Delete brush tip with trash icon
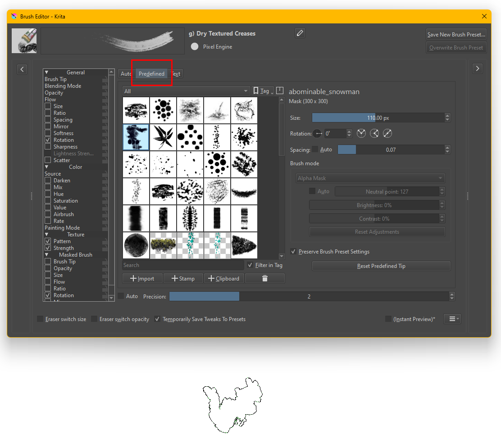This screenshot has height=448, width=501. [265, 278]
